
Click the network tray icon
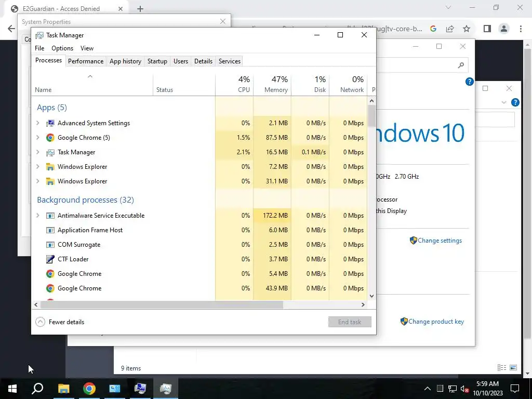453,389
